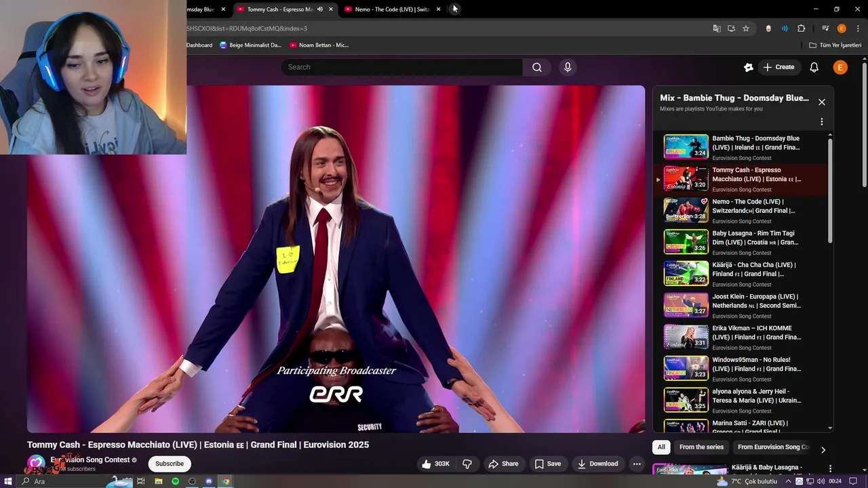
Task: Bookmark this page with the star icon
Action: coord(746,28)
